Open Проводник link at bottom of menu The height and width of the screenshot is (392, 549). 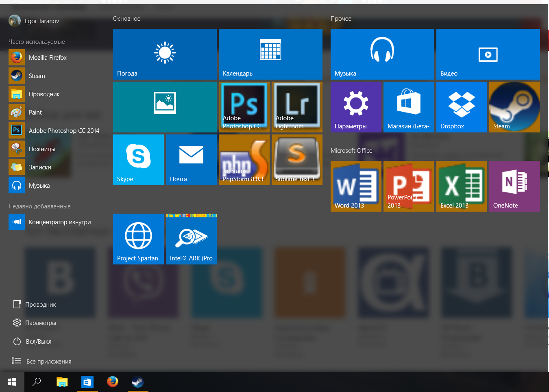[x=35, y=305]
